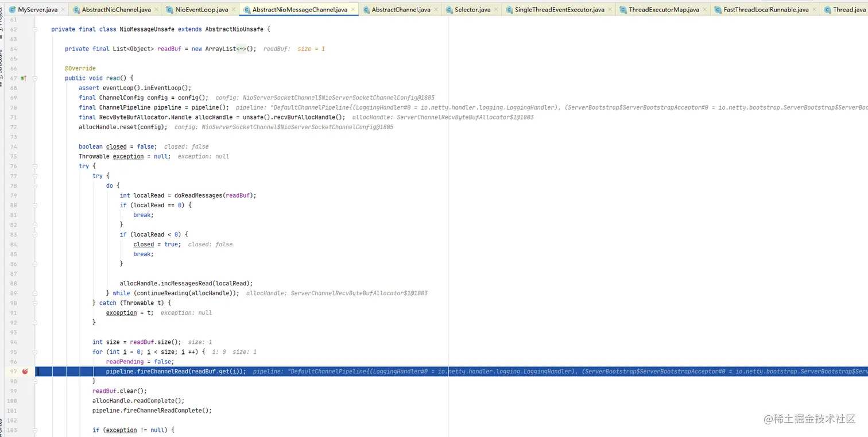
Task: Collapse NioMessageUnsafe class fold on line 62
Action: pos(35,29)
